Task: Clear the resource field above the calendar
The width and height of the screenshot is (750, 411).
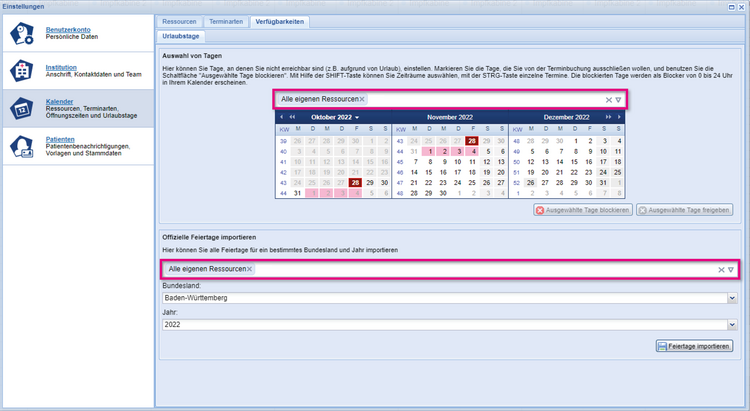Action: point(608,100)
